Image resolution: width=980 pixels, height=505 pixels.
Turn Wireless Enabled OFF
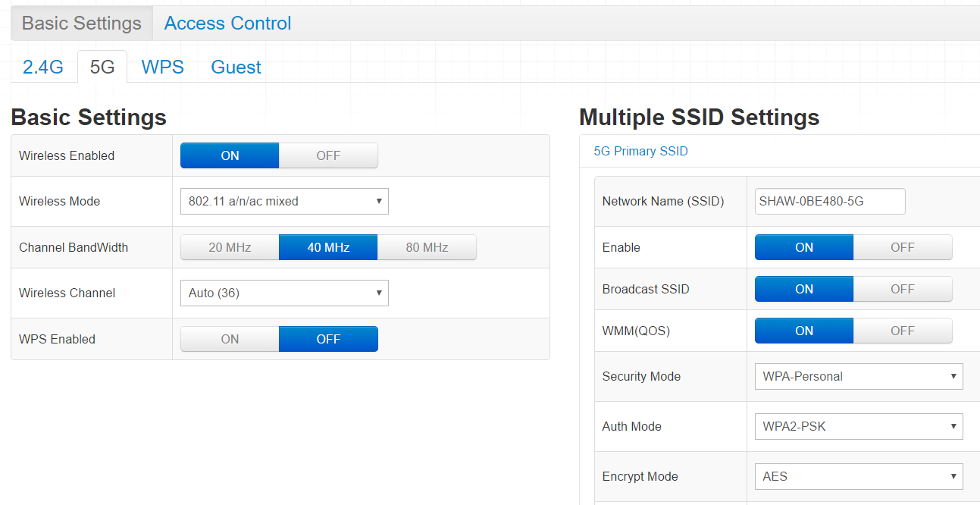pyautogui.click(x=328, y=155)
